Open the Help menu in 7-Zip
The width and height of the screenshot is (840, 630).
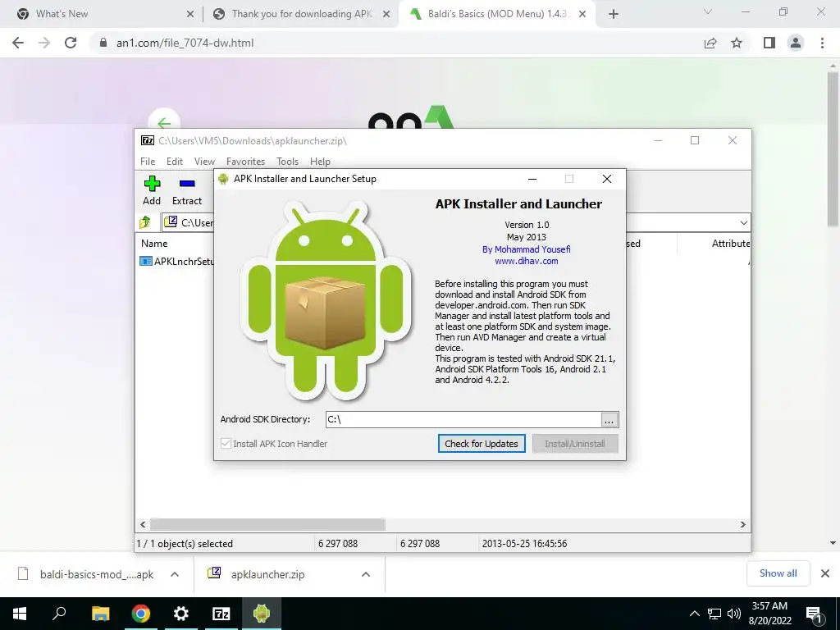pos(320,162)
